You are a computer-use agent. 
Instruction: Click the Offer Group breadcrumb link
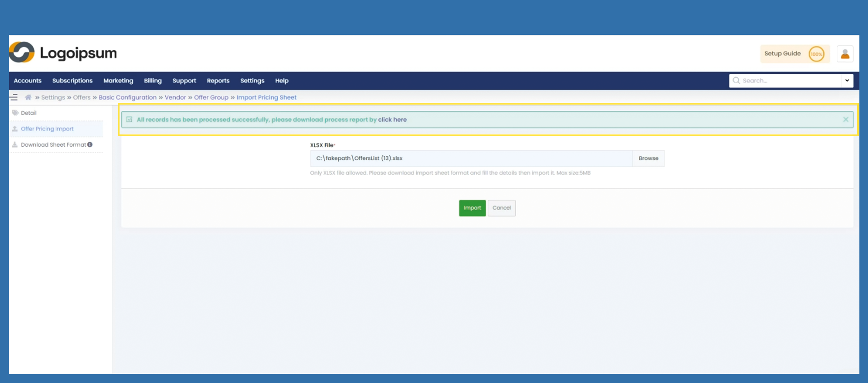[211, 97]
